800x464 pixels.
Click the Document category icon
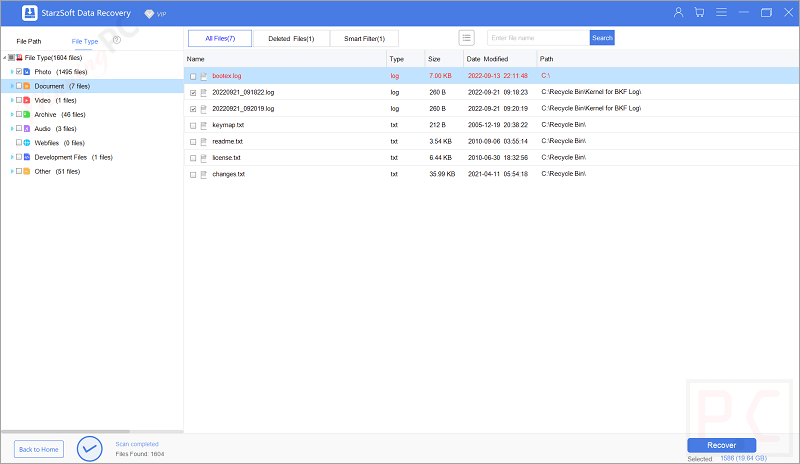click(27, 86)
